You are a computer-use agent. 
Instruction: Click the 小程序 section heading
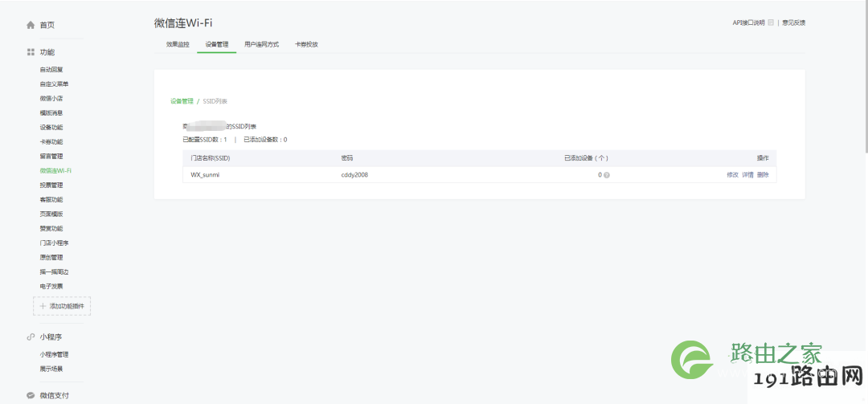coord(51,337)
